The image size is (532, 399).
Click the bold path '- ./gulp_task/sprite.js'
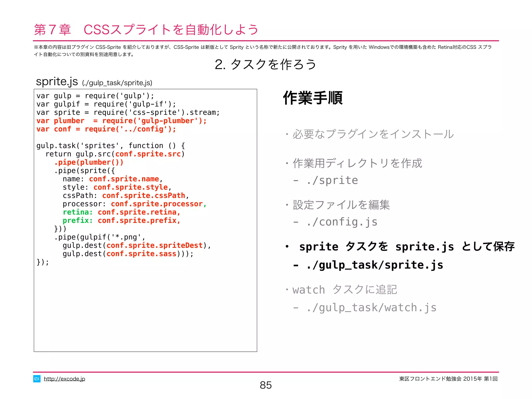coord(368,265)
